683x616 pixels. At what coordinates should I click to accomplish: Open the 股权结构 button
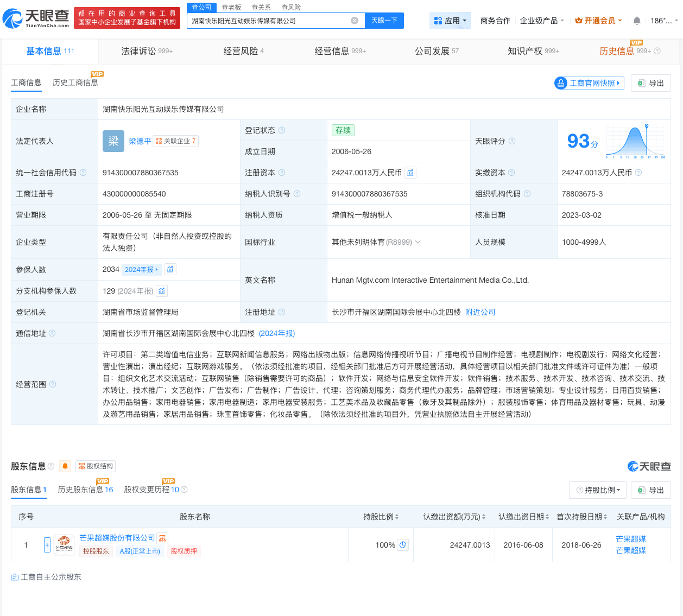click(96, 466)
